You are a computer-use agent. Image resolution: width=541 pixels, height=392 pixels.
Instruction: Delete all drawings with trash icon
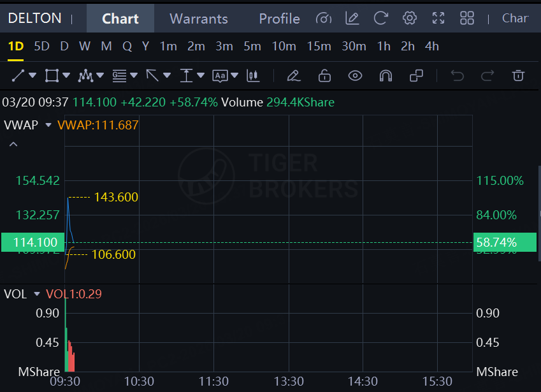pos(518,76)
